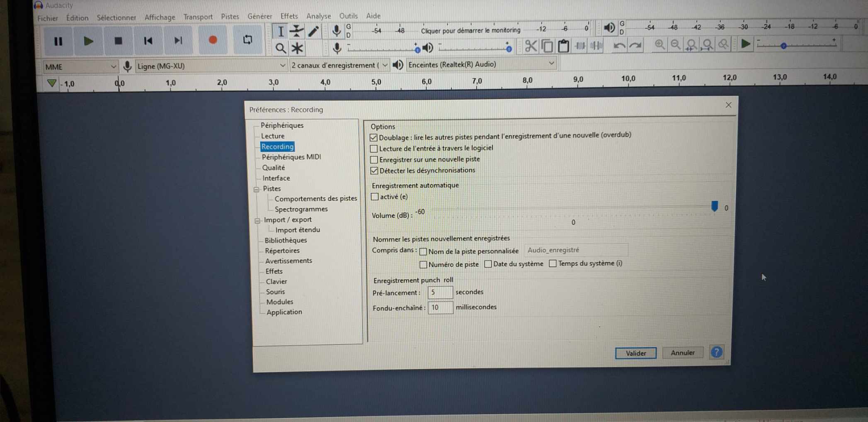Select the Envelope tool

[296, 31]
